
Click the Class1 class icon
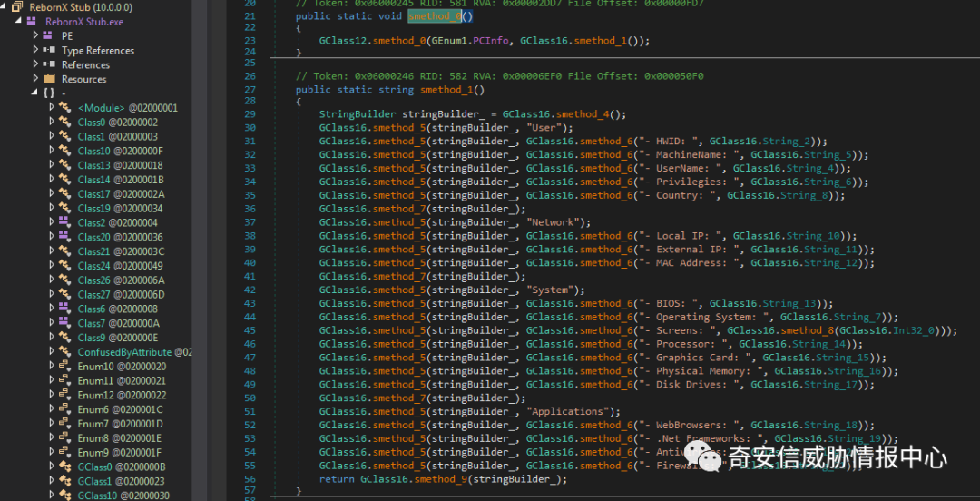(x=64, y=136)
